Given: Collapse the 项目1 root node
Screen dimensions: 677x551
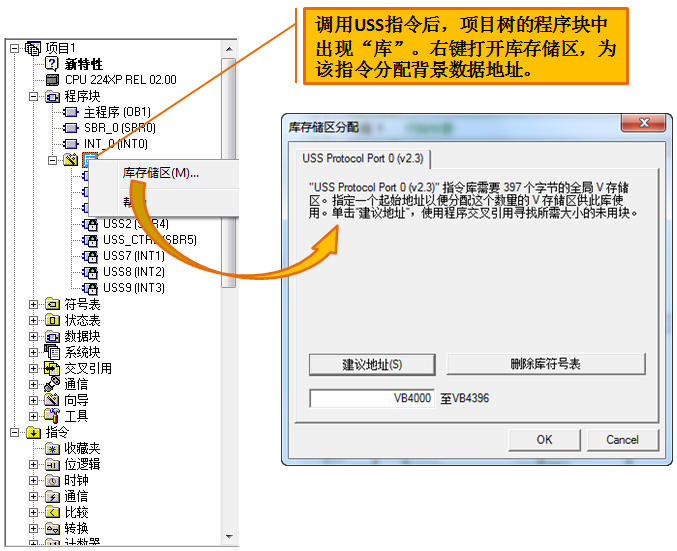Looking at the screenshot, I should pyautogui.click(x=14, y=48).
